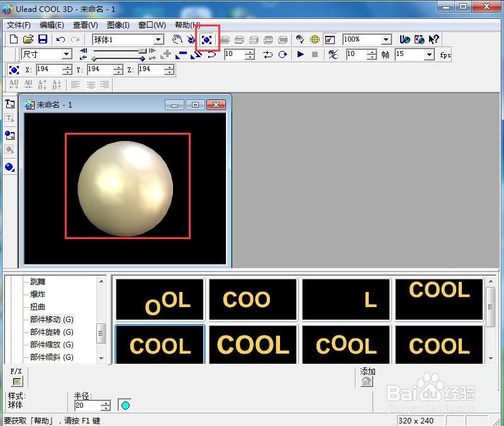Select 部件倾斜 (G) in the effects tree
The width and height of the screenshot is (504, 426).
pos(52,357)
